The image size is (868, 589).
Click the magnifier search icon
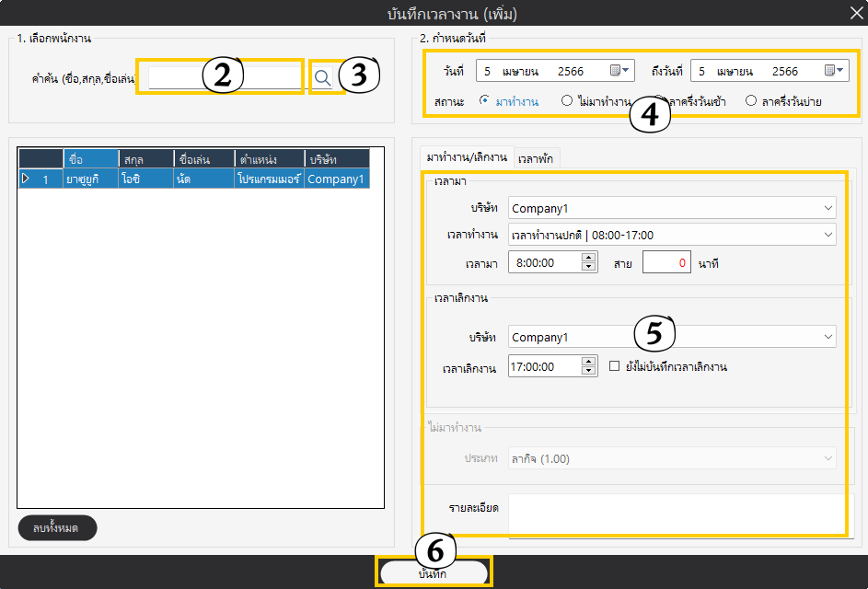pyautogui.click(x=322, y=78)
